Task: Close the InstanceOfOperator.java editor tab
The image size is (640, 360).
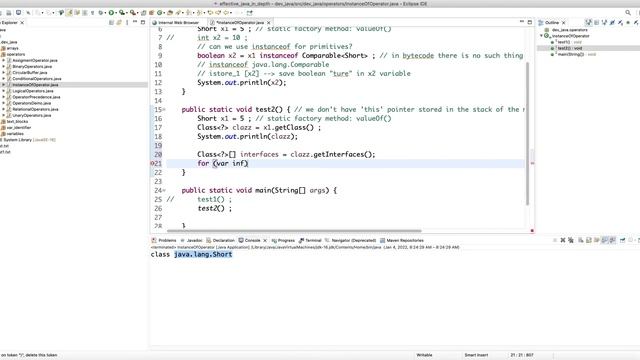Action: [x=269, y=22]
